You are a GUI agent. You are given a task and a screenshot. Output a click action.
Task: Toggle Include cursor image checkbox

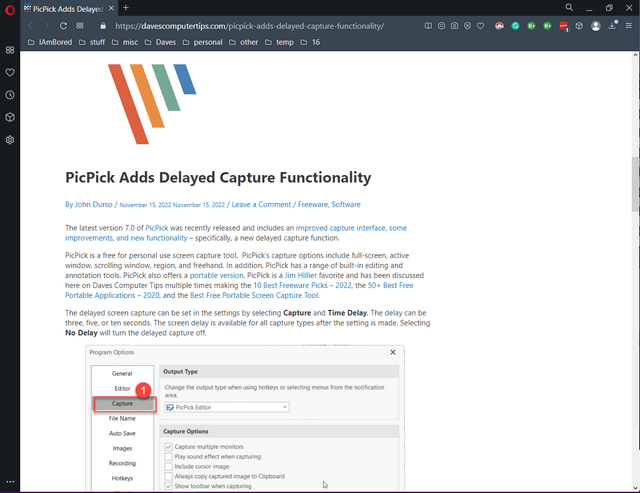pyautogui.click(x=169, y=466)
